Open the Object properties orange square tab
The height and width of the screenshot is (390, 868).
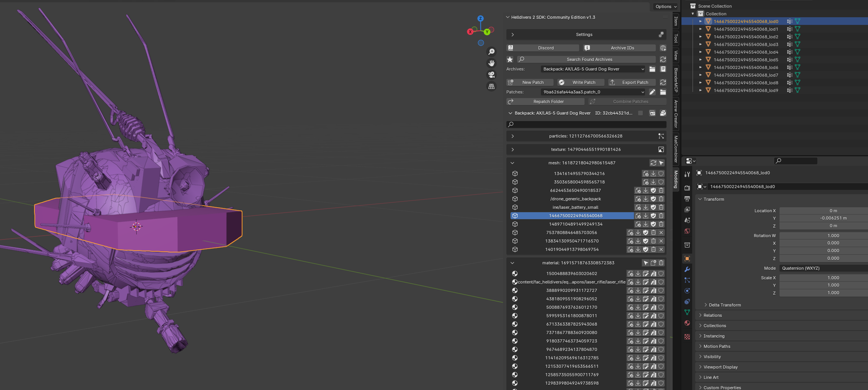[x=687, y=259]
